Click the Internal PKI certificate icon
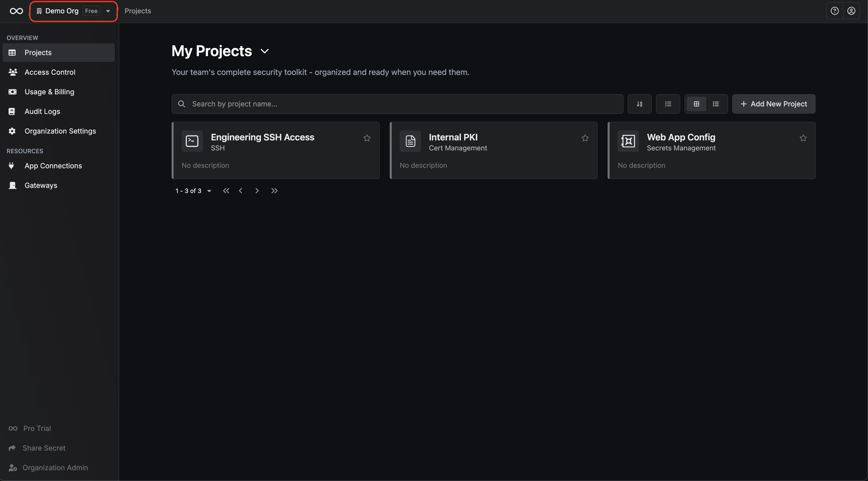 (x=410, y=141)
